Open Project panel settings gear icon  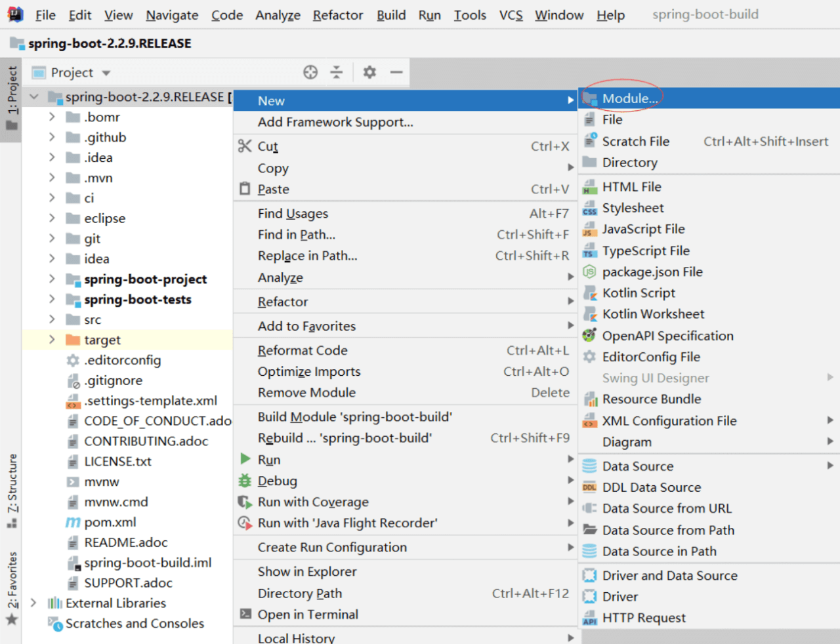pos(369,72)
